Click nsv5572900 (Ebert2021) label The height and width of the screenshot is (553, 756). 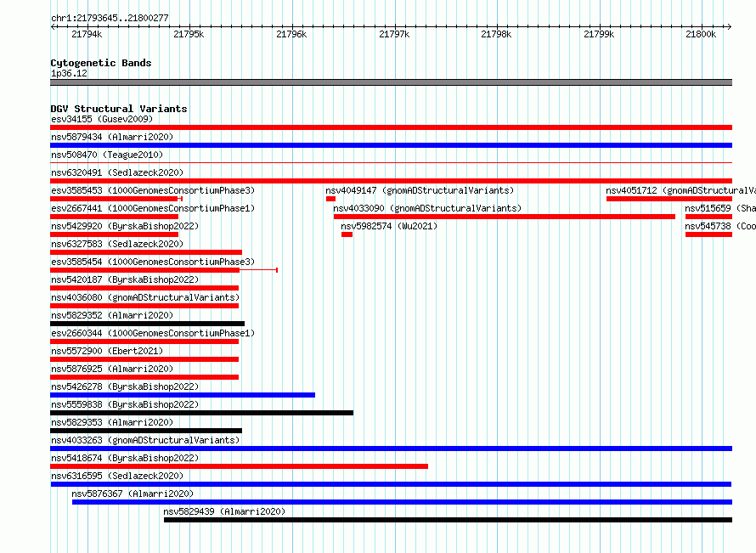click(107, 351)
